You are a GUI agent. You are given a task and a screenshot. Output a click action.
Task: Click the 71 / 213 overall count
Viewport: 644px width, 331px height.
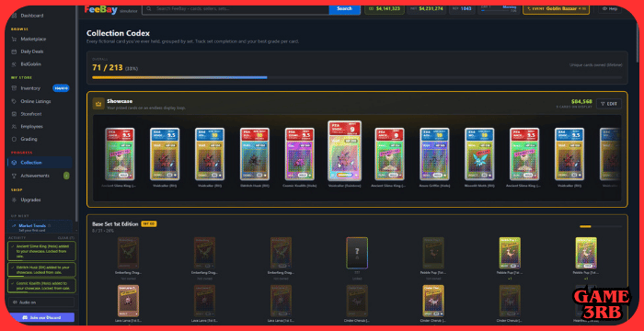108,67
